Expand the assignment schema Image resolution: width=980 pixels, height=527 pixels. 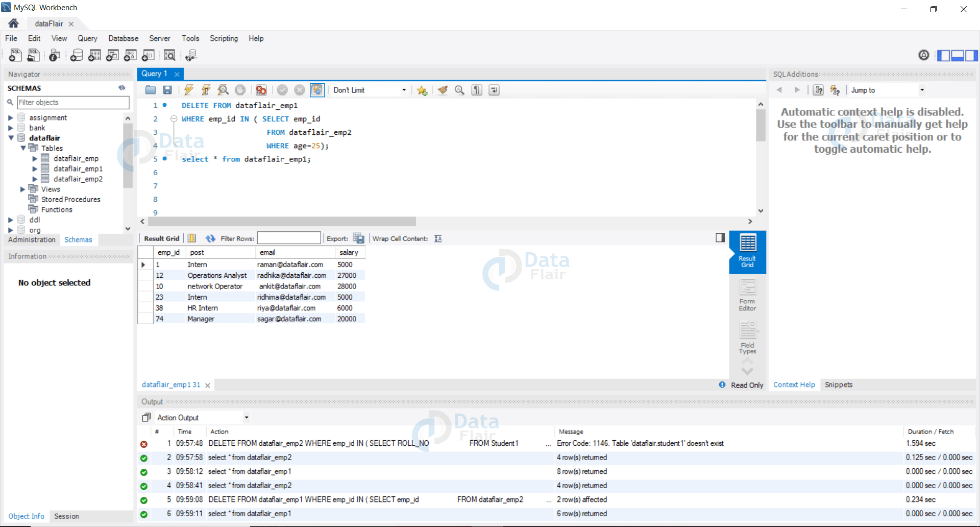pos(10,117)
